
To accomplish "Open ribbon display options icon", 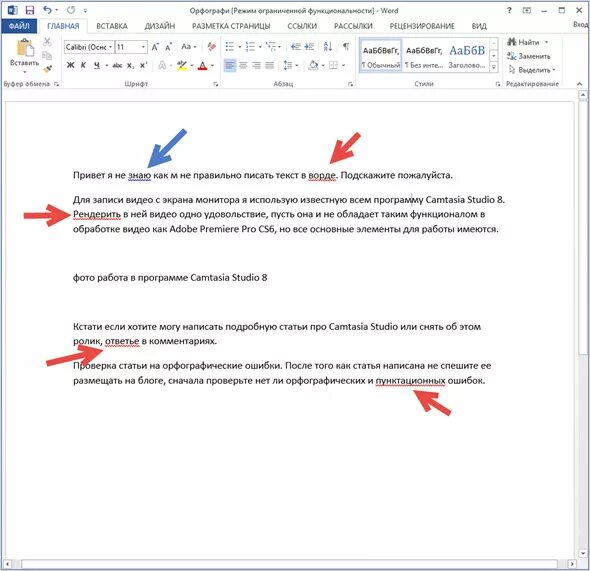I will (527, 10).
